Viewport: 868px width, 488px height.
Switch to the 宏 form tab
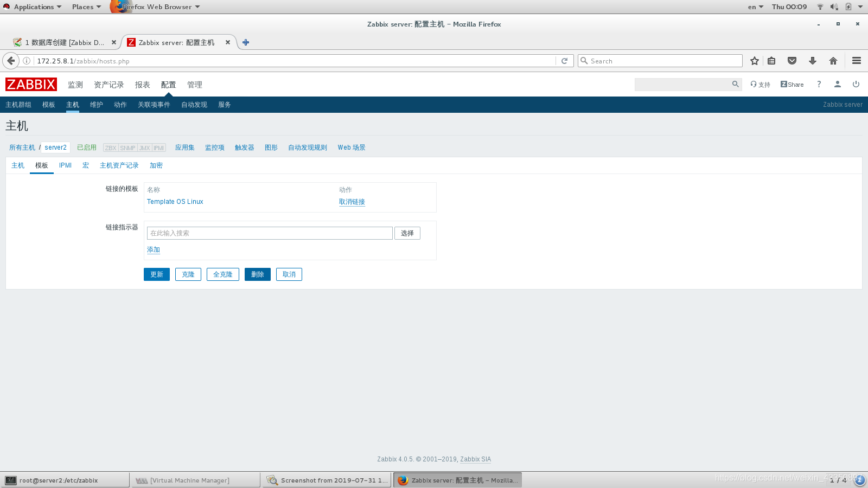click(86, 165)
